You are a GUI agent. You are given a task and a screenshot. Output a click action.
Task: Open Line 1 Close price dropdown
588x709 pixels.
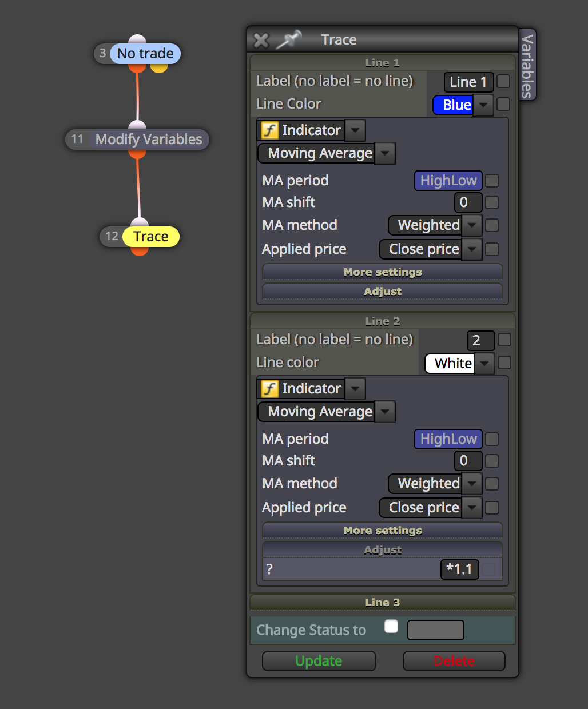pyautogui.click(x=472, y=249)
